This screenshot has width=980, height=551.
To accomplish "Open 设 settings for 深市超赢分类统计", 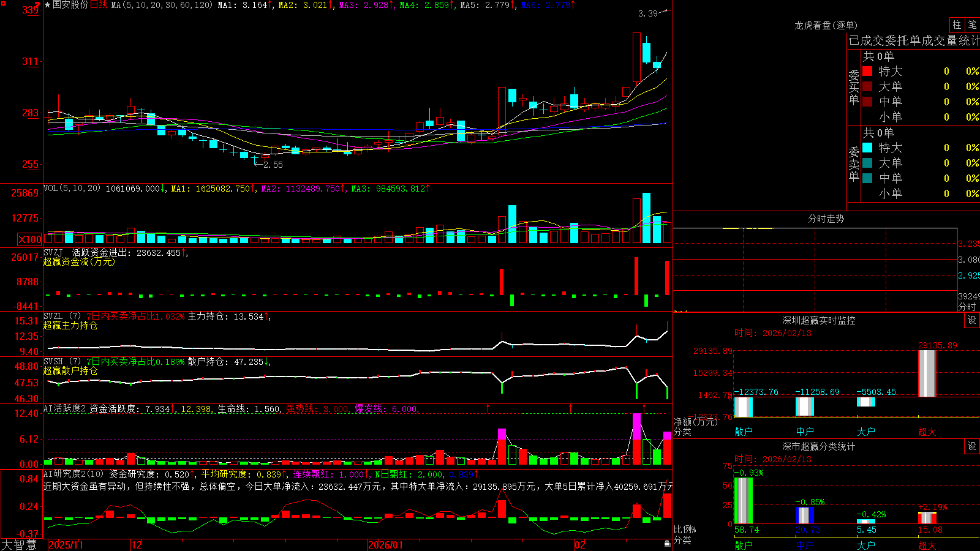I will tap(972, 446).
